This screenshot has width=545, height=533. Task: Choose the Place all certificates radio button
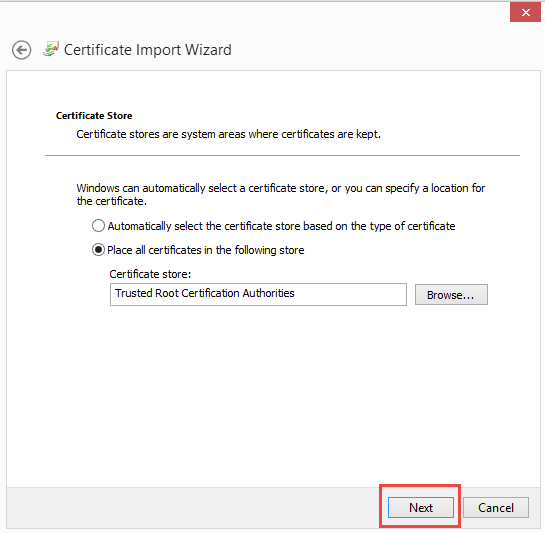click(x=98, y=250)
